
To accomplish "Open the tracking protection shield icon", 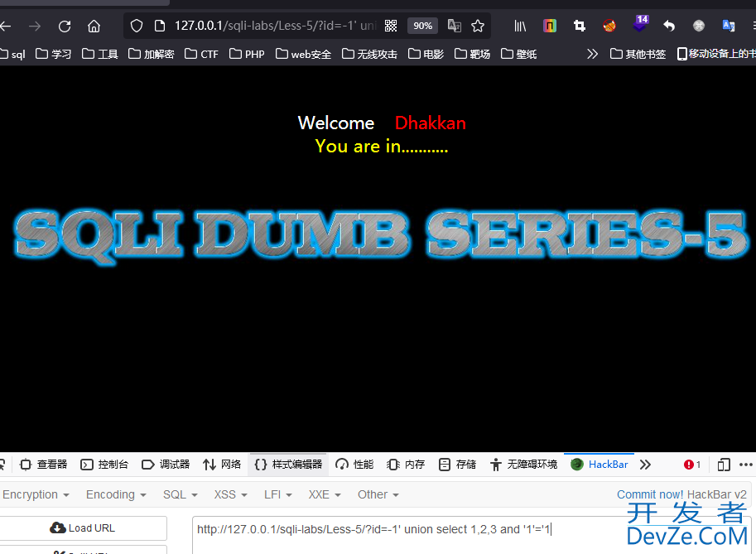I will click(137, 26).
